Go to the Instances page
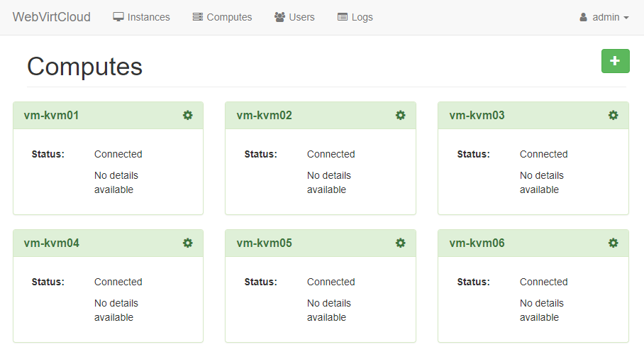644x352 pixels. click(148, 17)
